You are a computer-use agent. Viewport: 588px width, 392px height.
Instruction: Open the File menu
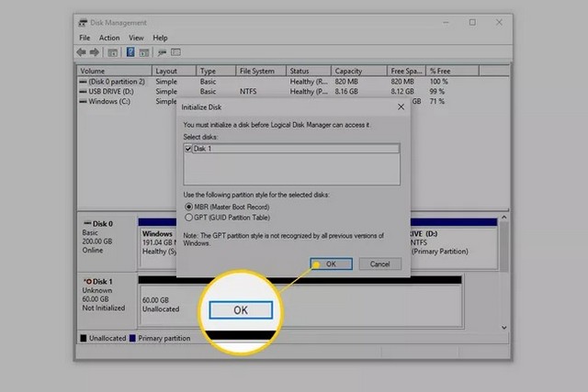[85, 38]
